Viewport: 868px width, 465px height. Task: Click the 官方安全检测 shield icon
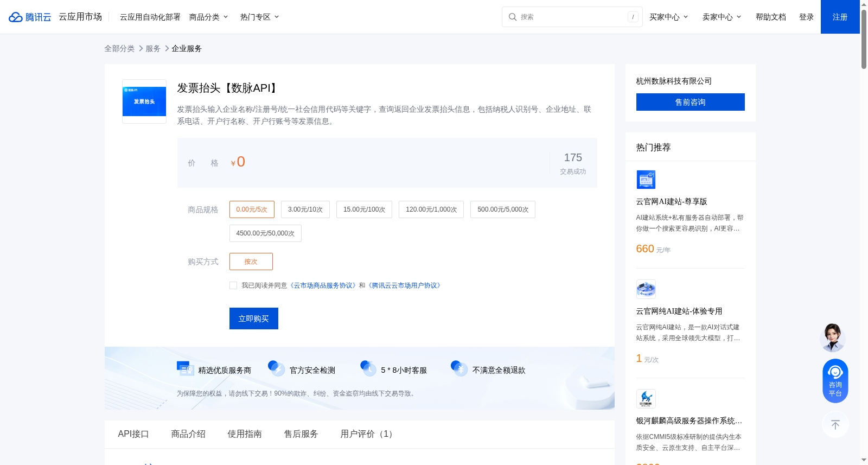(x=277, y=368)
